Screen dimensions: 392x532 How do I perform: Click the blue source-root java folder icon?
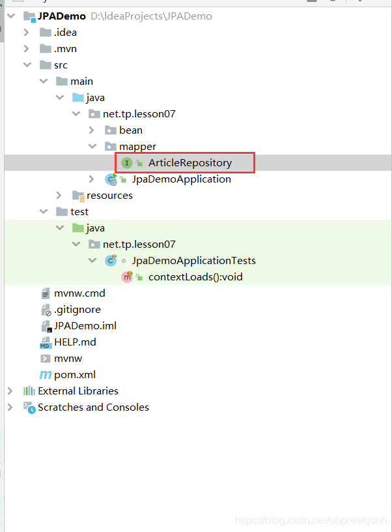(78, 98)
